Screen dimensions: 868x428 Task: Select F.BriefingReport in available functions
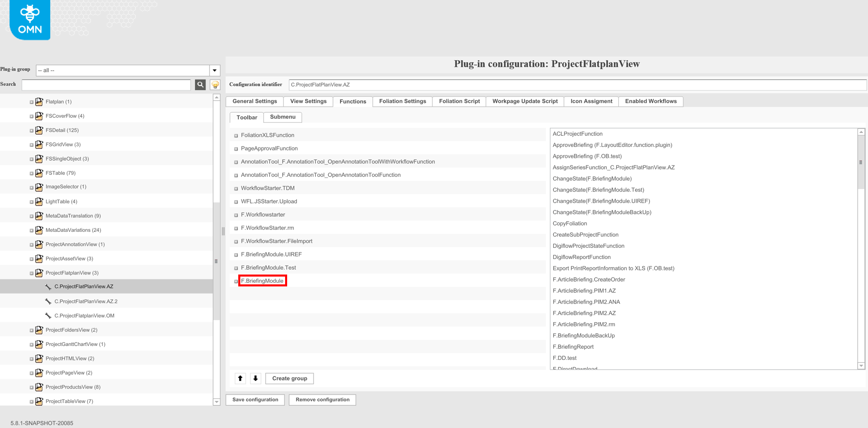point(573,347)
